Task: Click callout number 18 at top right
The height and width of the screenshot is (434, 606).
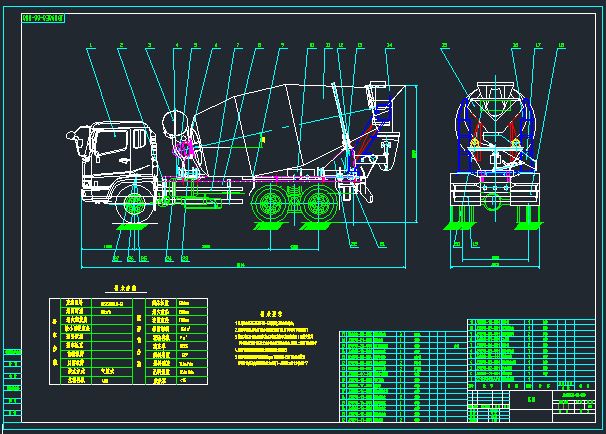Action: [562, 46]
